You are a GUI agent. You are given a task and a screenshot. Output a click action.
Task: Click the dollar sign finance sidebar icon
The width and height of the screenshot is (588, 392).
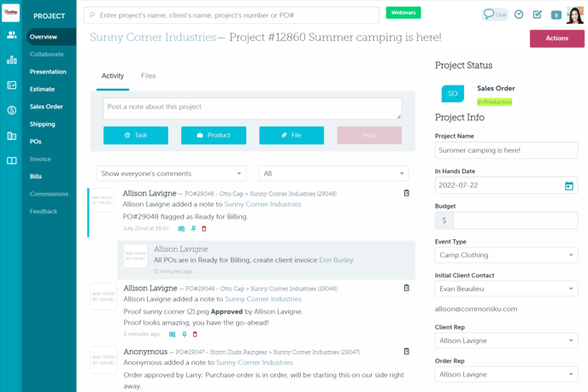11,110
